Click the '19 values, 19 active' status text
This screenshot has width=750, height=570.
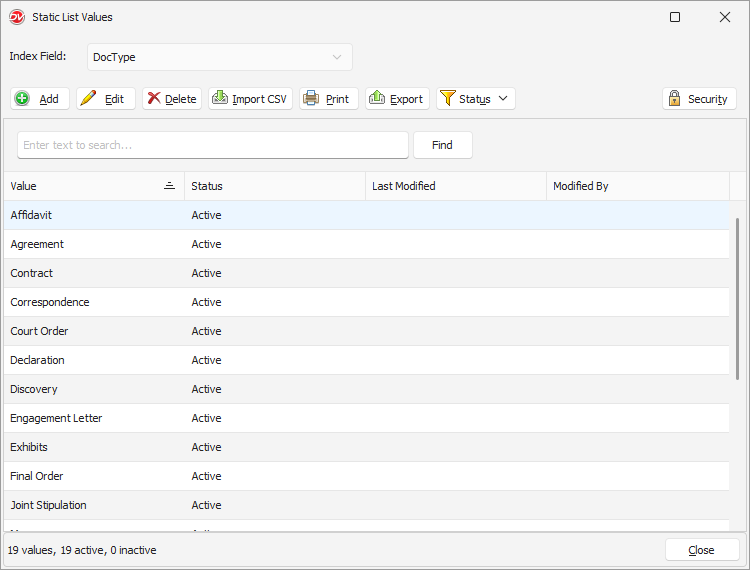click(82, 550)
